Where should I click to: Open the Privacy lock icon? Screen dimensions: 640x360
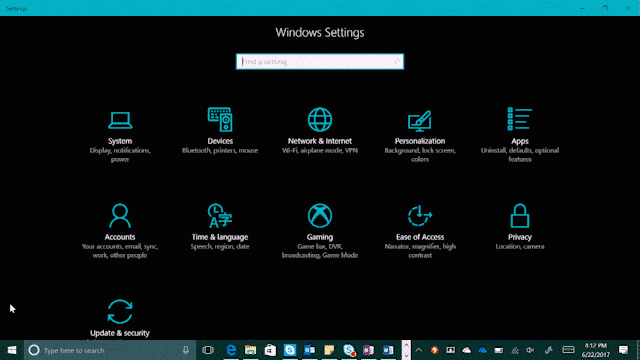coord(520,216)
